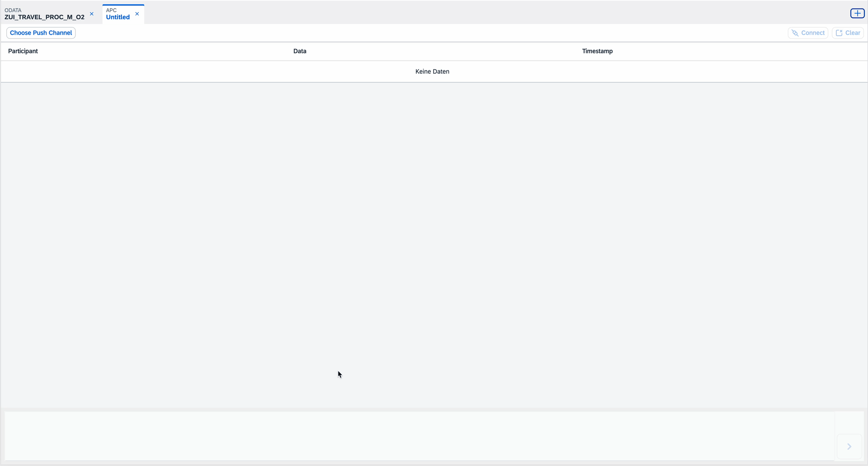Click the Participant column header

coord(23,51)
